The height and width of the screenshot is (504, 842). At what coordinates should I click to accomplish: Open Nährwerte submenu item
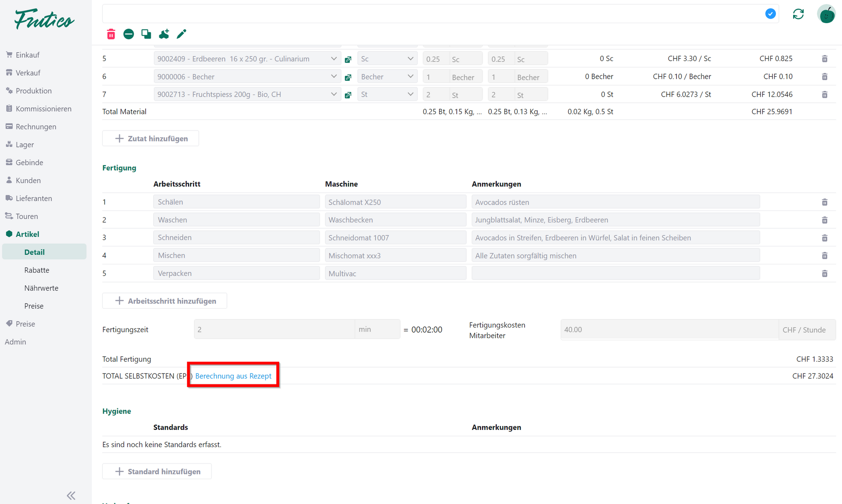pyautogui.click(x=41, y=288)
